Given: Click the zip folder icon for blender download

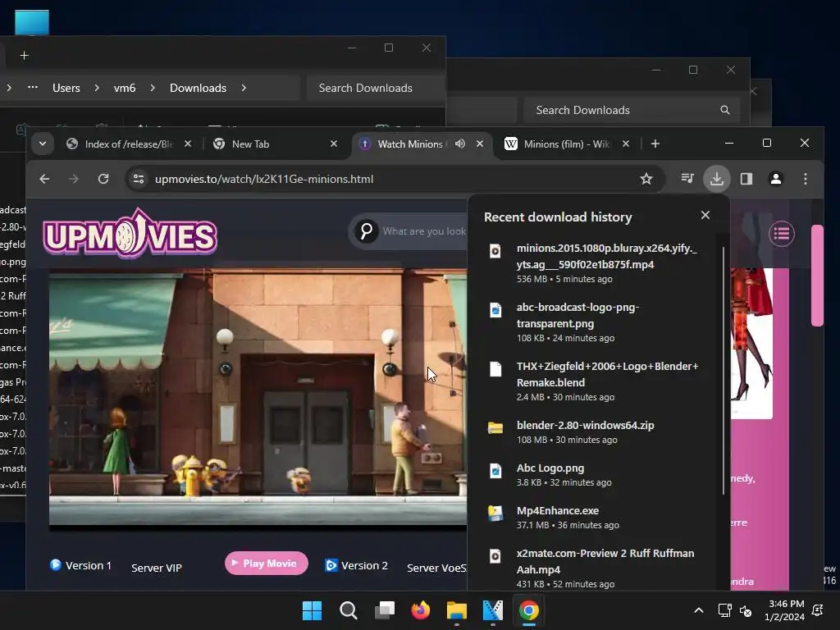Looking at the screenshot, I should (x=495, y=427).
